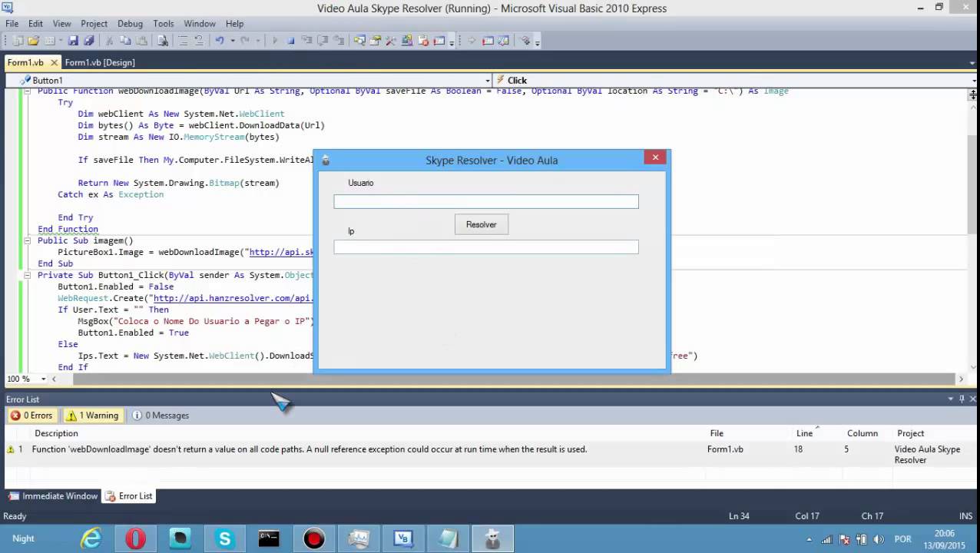Switch to the Immediate Window tab
Screen dimensions: 980x553
click(53, 496)
